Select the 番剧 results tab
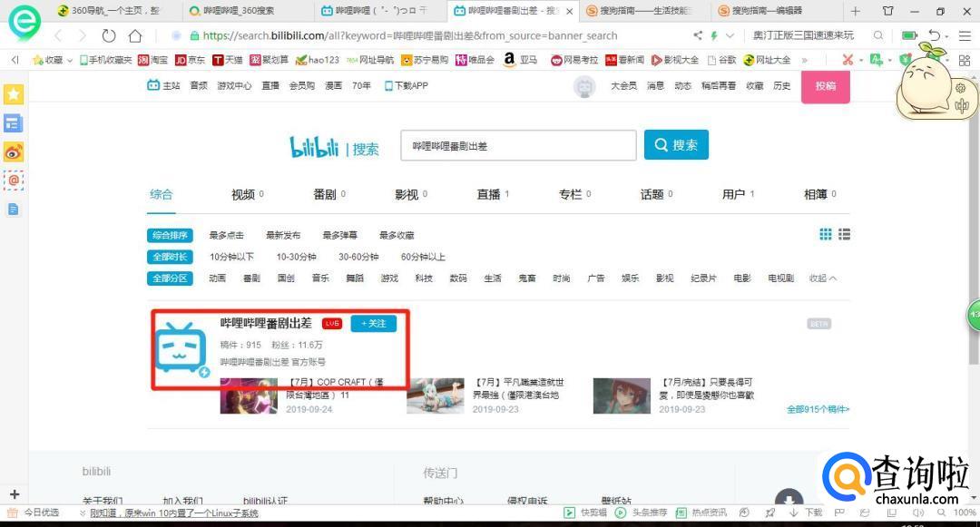The width and height of the screenshot is (980, 527). point(329,194)
